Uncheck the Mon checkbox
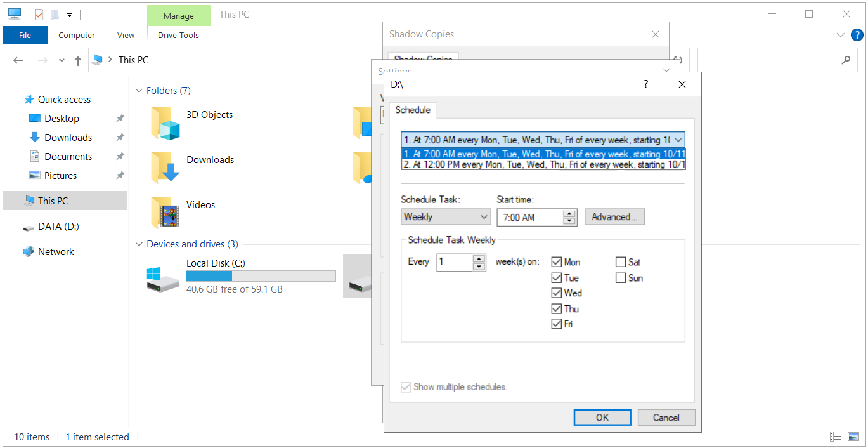Viewport: 868px width, 448px height. pyautogui.click(x=557, y=262)
